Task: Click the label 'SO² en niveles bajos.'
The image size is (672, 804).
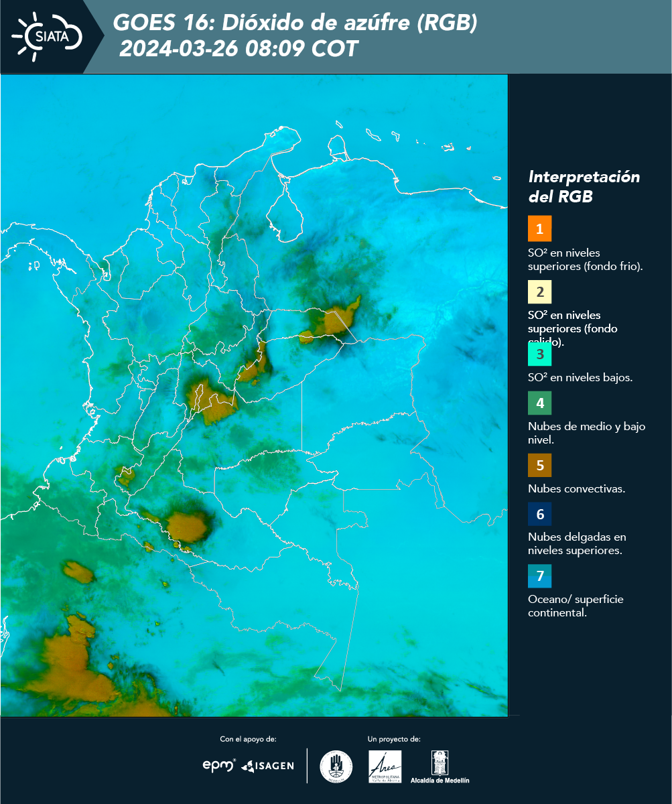Action: pos(580,377)
